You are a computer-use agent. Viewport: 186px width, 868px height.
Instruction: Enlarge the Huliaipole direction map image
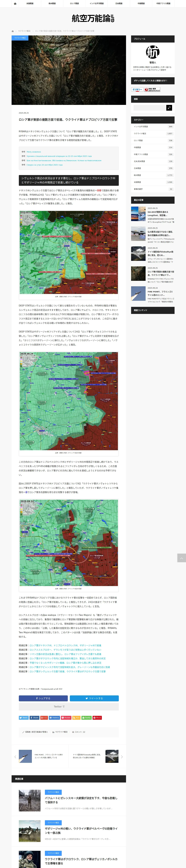pos(69,401)
